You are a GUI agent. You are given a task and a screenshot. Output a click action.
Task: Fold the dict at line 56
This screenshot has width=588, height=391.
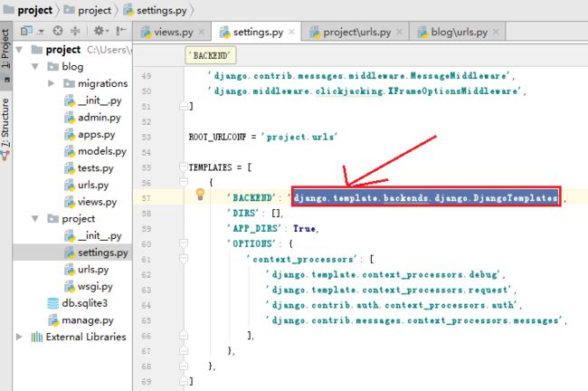[184, 183]
